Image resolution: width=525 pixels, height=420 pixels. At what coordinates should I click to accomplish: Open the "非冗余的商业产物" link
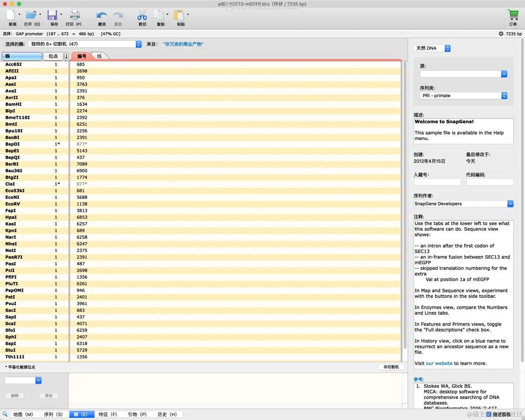click(183, 44)
